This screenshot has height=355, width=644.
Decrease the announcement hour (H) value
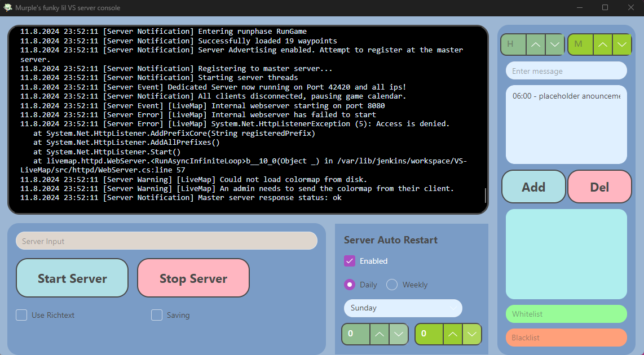point(555,45)
